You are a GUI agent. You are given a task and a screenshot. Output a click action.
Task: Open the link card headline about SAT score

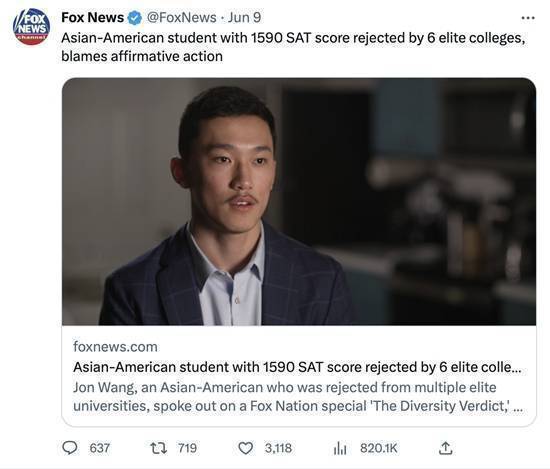pyautogui.click(x=297, y=367)
